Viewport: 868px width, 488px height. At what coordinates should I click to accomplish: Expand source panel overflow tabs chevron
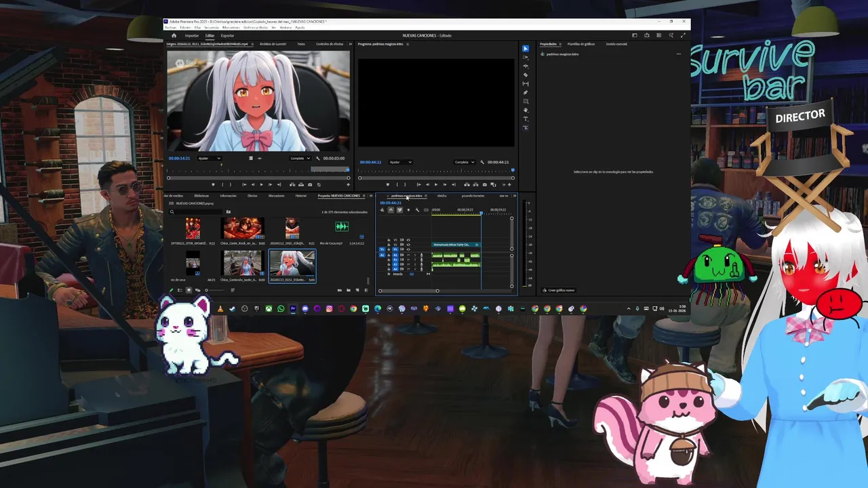coord(351,44)
